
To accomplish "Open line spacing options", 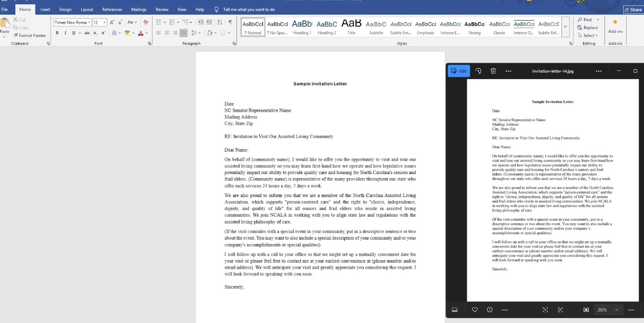I will click(196, 33).
